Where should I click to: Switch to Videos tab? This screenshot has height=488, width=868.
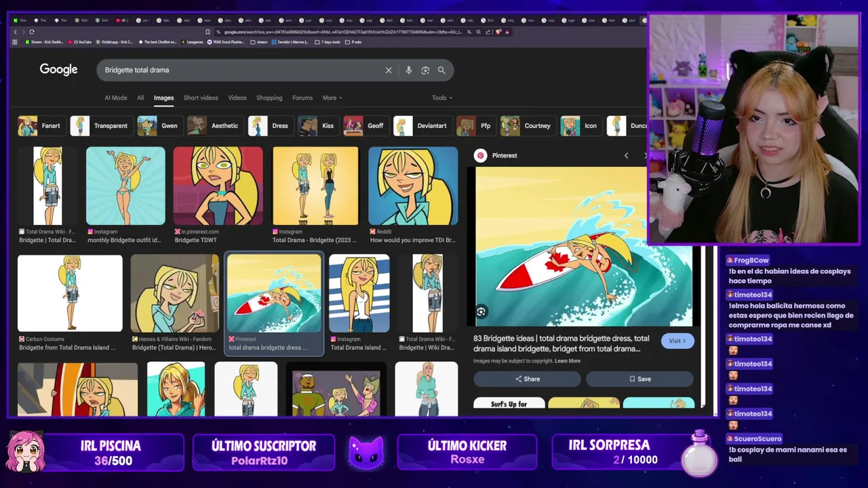pos(237,98)
